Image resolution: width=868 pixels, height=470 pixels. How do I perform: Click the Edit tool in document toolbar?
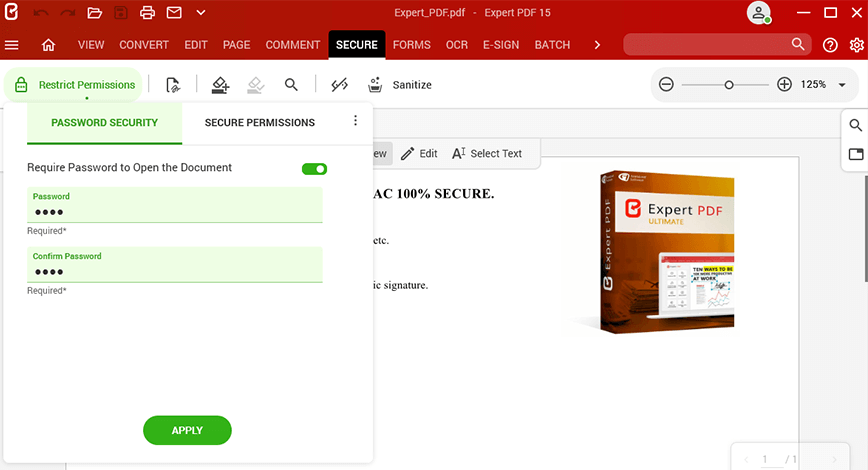(x=419, y=153)
